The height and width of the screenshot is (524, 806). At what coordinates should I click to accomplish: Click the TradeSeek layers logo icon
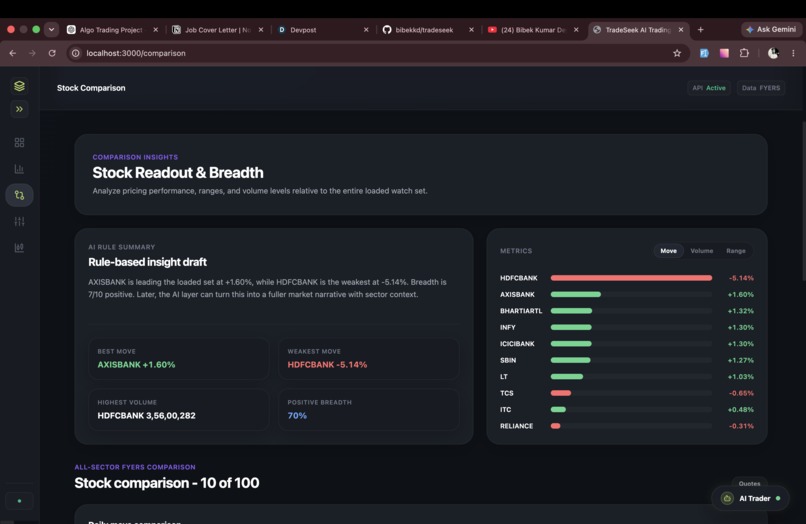[x=20, y=86]
